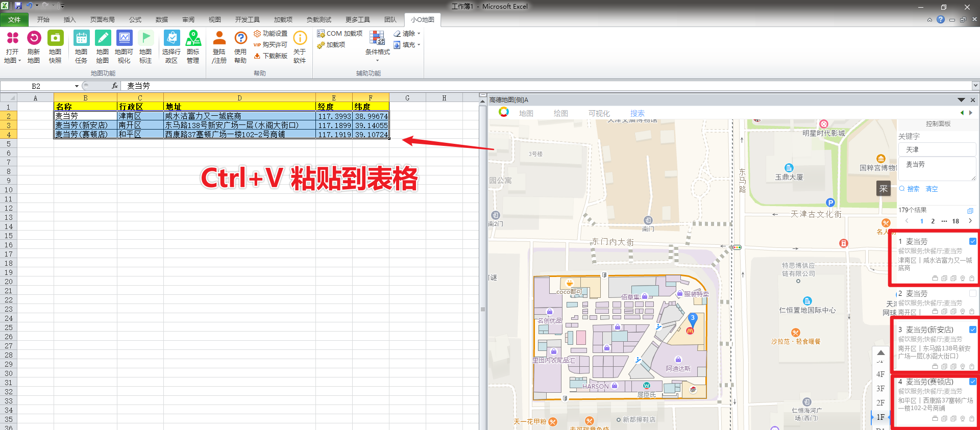Go to results page 2
The image size is (980, 430).
click(x=933, y=221)
